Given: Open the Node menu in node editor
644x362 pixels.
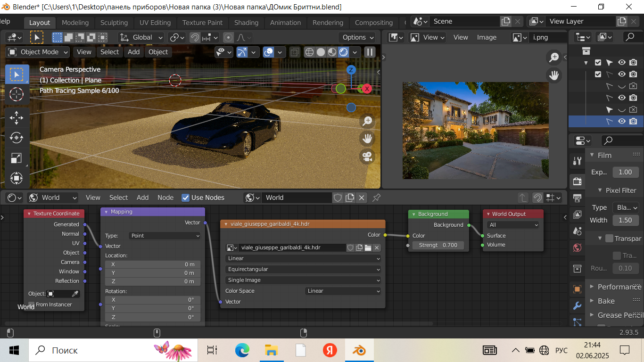Looking at the screenshot, I should pos(165,197).
